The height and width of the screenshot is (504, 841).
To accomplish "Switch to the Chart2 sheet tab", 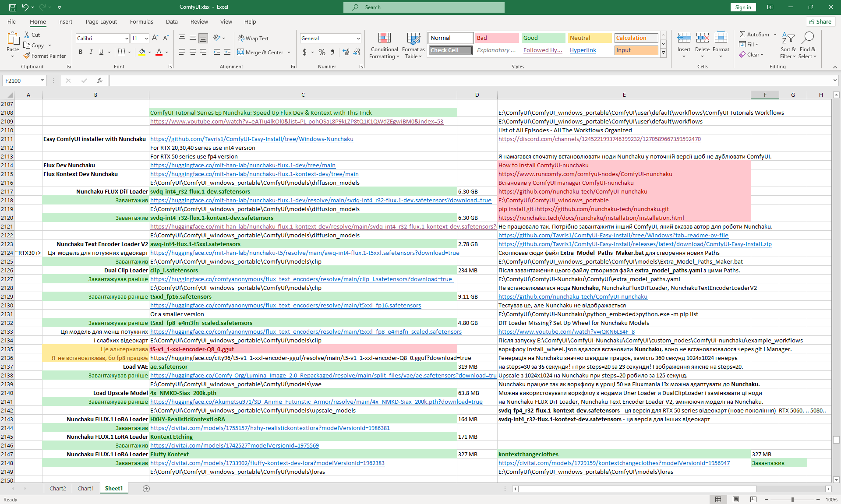I will coord(57,488).
